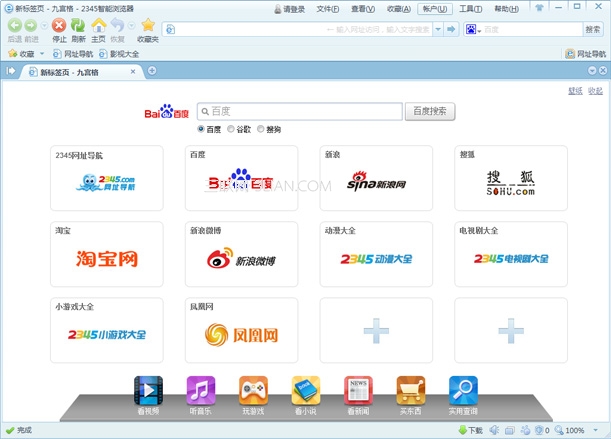Add a site using the first empty plus tile

pos(376,330)
